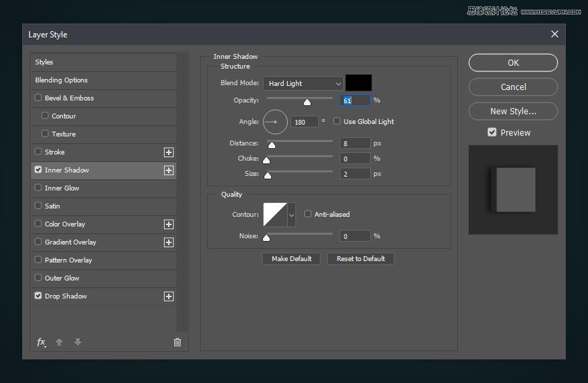
Task: Add another Color Overlay with plus icon
Action: coord(168,224)
